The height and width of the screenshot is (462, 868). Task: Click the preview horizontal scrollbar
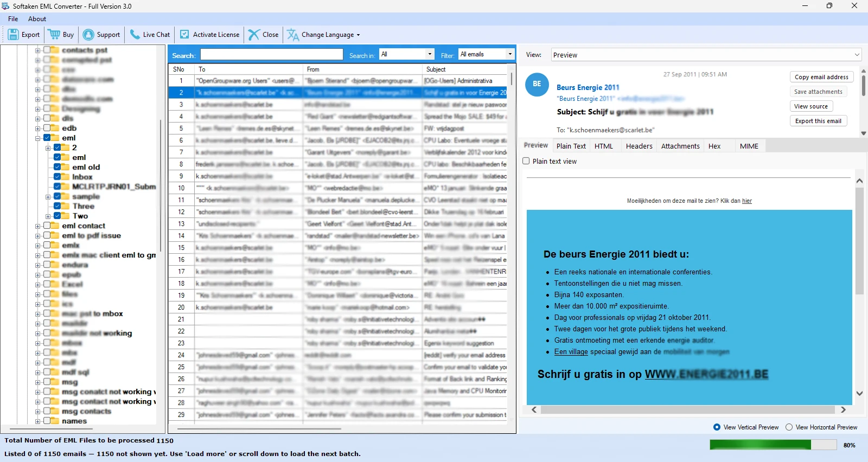pos(688,409)
